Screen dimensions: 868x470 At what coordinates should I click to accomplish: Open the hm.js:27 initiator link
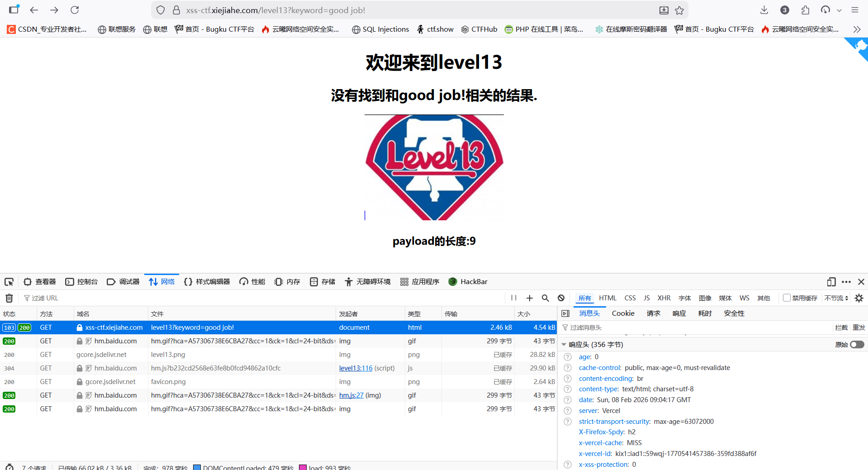[x=351, y=395]
